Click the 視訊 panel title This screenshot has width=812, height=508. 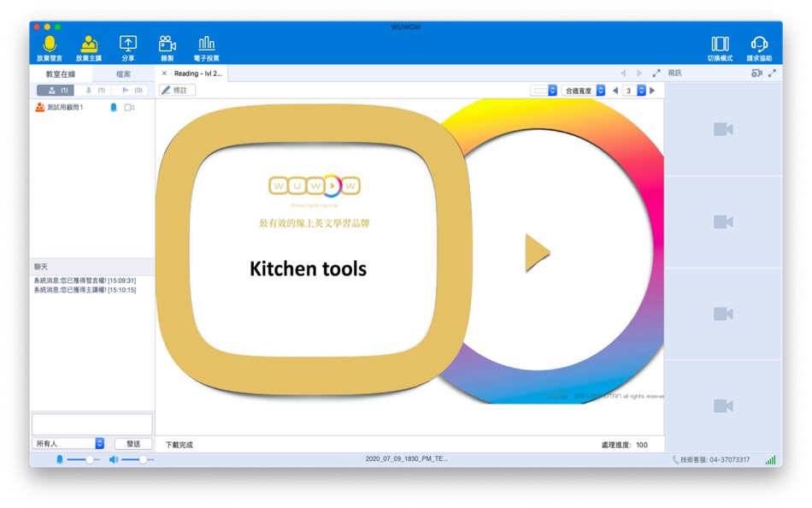pyautogui.click(x=674, y=73)
